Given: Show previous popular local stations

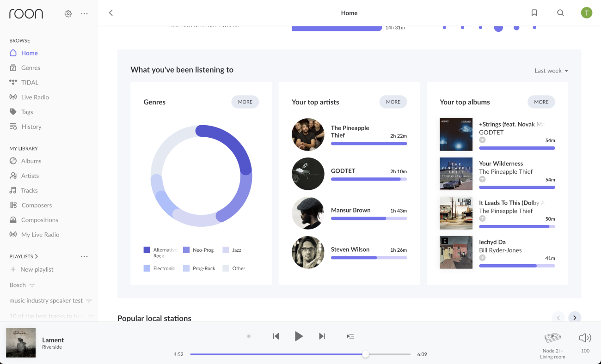Looking at the screenshot, I should 558,318.
